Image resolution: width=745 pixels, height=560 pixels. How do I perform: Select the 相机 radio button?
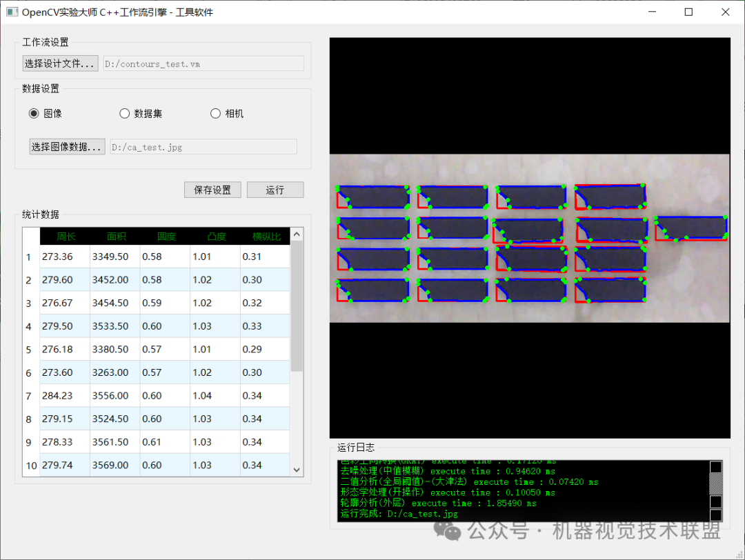coord(215,113)
